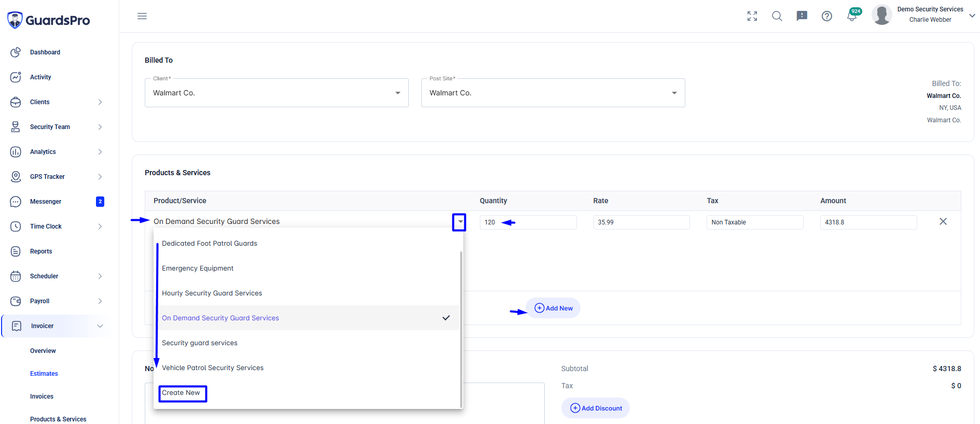Open the Client dropdown showing Walmart Co.
This screenshot has height=424, width=980.
(277, 93)
